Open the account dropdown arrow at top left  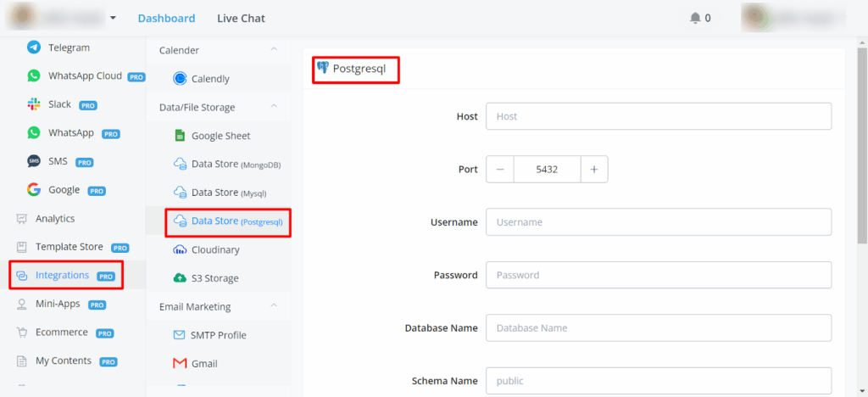point(114,18)
